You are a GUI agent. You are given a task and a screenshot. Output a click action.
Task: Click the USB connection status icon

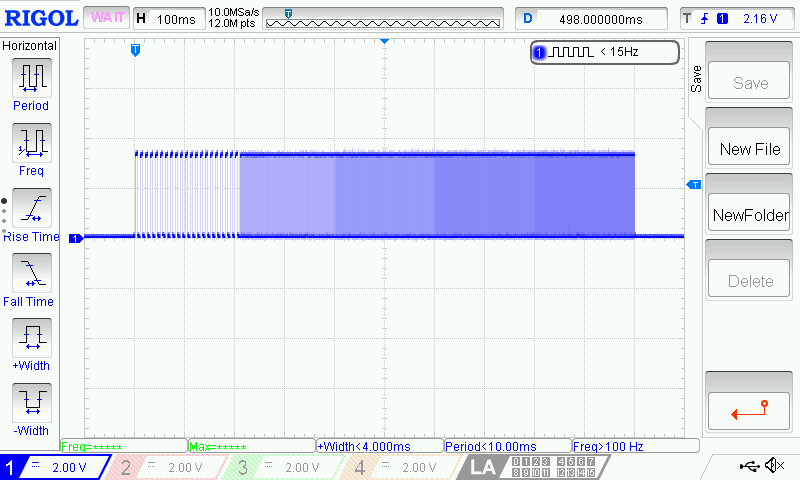click(x=750, y=466)
